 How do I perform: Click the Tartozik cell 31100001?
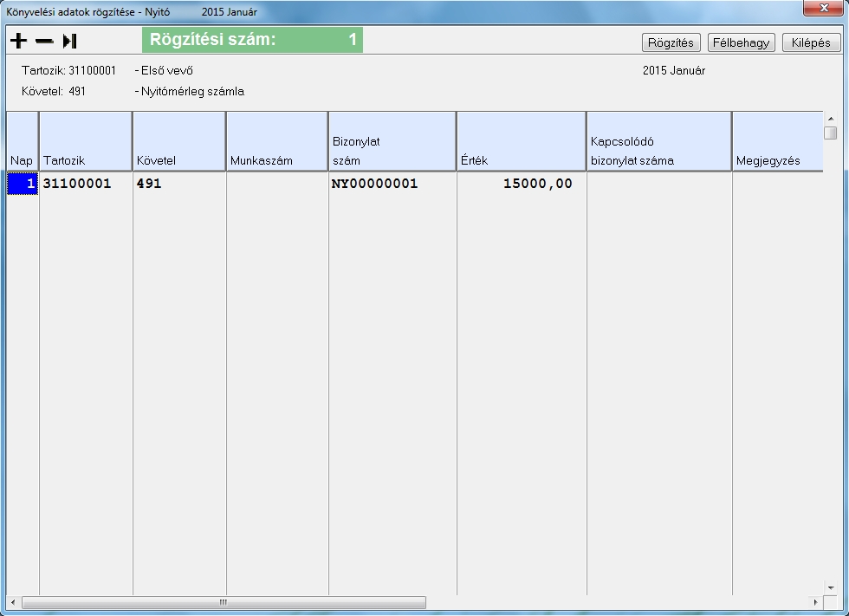(x=85, y=184)
